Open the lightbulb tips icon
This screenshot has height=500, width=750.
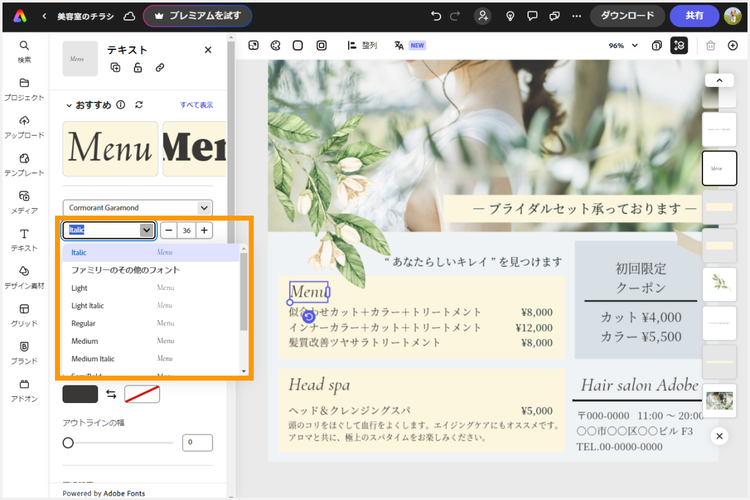coord(510,16)
